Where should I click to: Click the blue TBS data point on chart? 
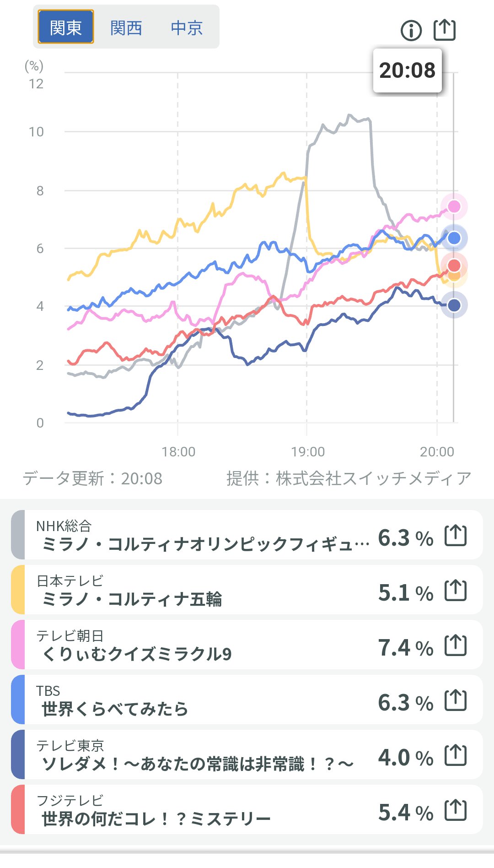tap(454, 238)
